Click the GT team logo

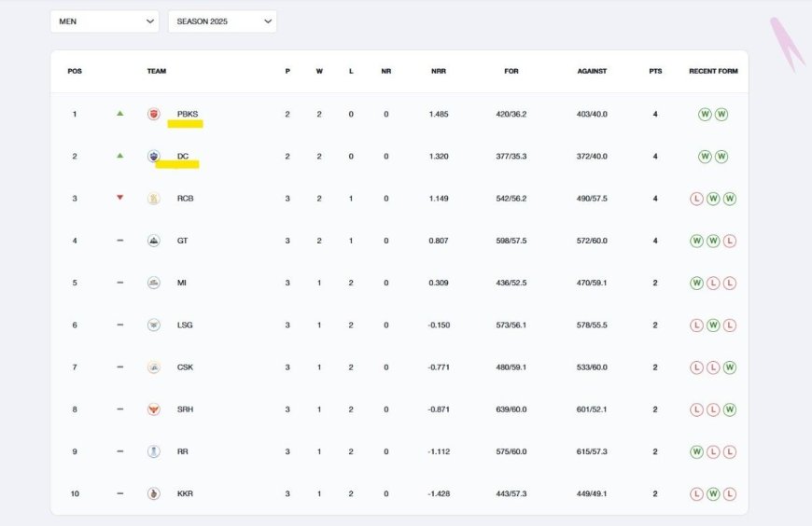coord(154,241)
